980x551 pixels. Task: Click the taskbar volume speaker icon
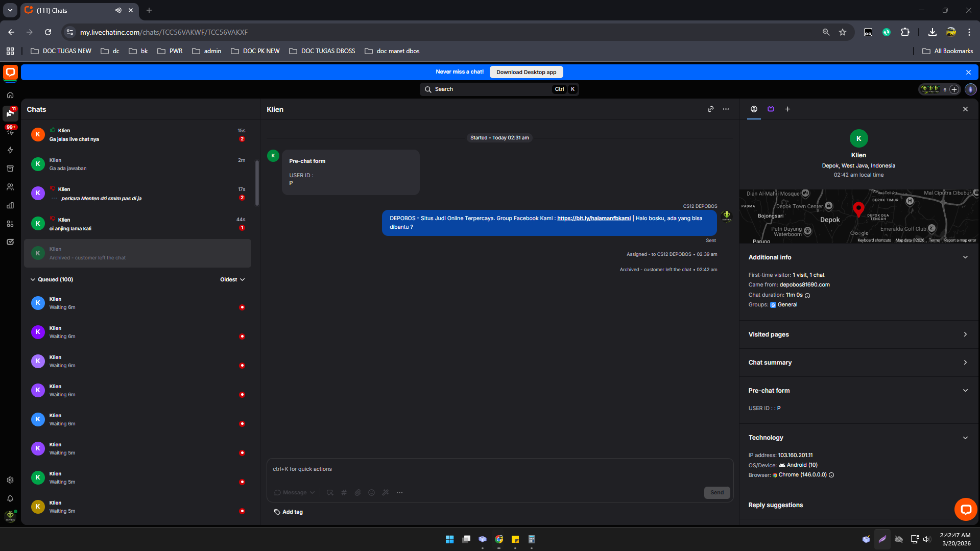point(927,539)
